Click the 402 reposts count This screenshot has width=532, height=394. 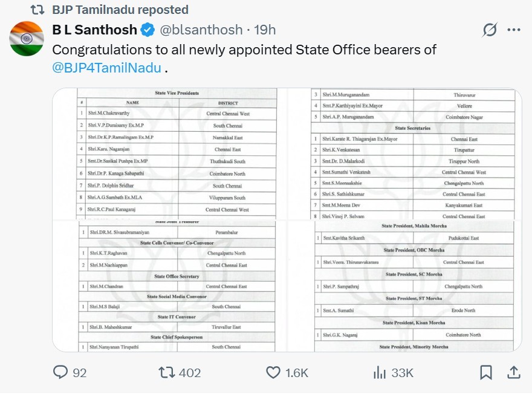point(190,372)
